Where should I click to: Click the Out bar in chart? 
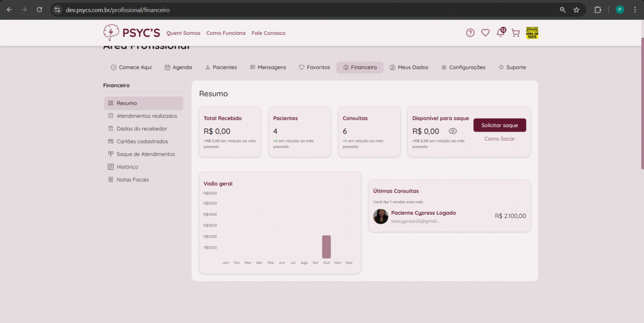tap(326, 247)
